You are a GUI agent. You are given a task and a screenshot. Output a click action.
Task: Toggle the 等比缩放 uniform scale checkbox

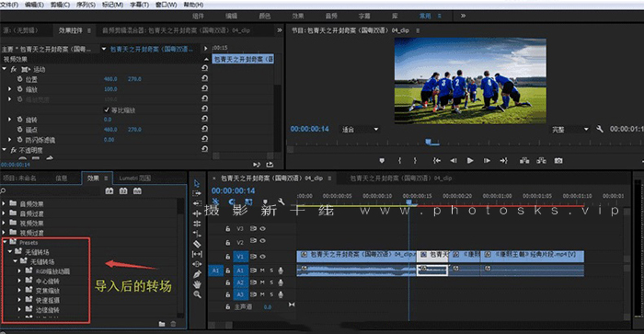[x=107, y=109]
